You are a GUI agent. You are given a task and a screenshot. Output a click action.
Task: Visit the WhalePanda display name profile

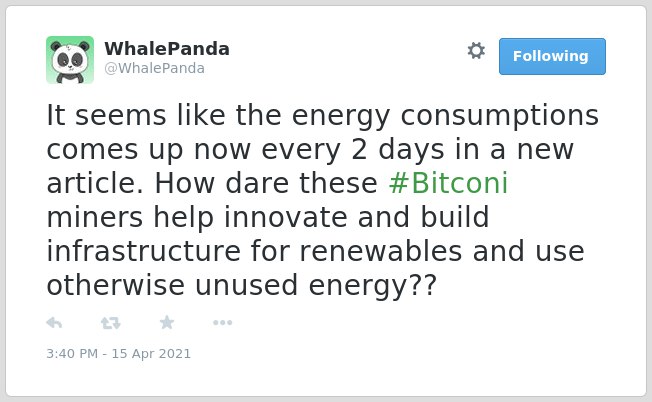tap(167, 49)
